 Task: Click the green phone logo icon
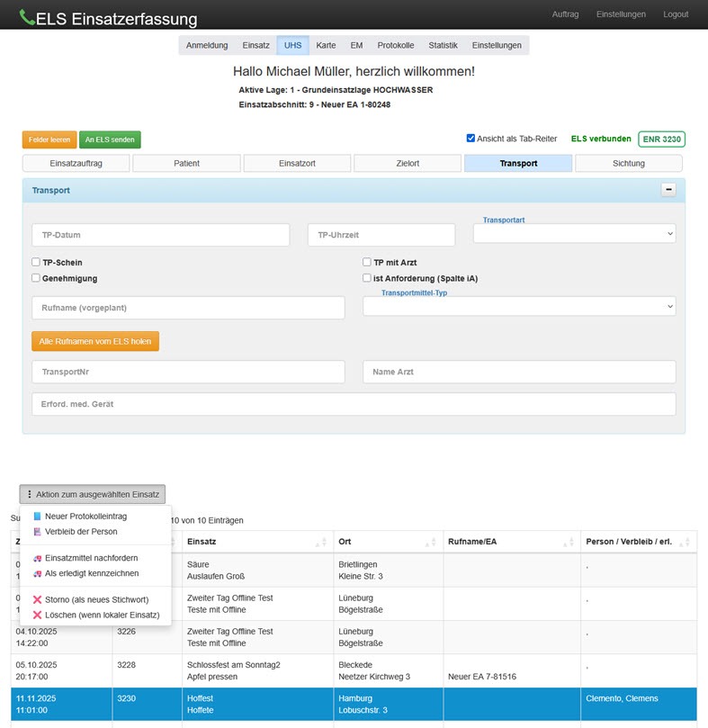[x=27, y=17]
